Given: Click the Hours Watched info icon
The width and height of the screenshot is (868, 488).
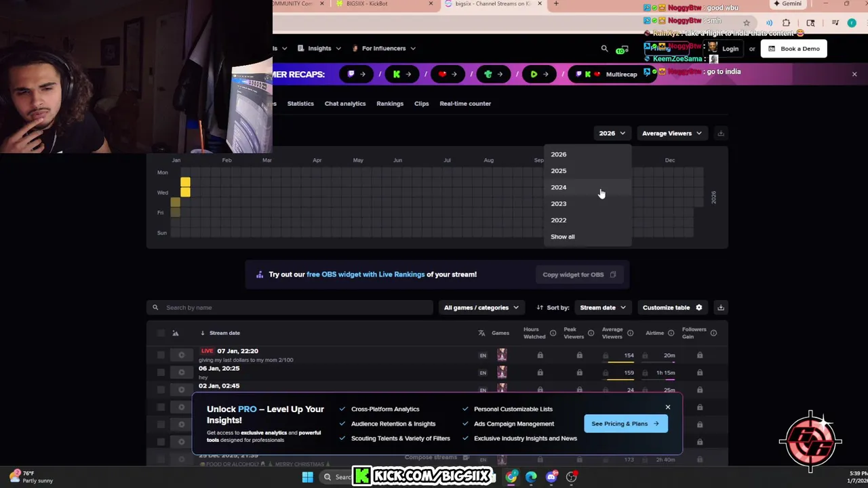Looking at the screenshot, I should [x=553, y=333].
